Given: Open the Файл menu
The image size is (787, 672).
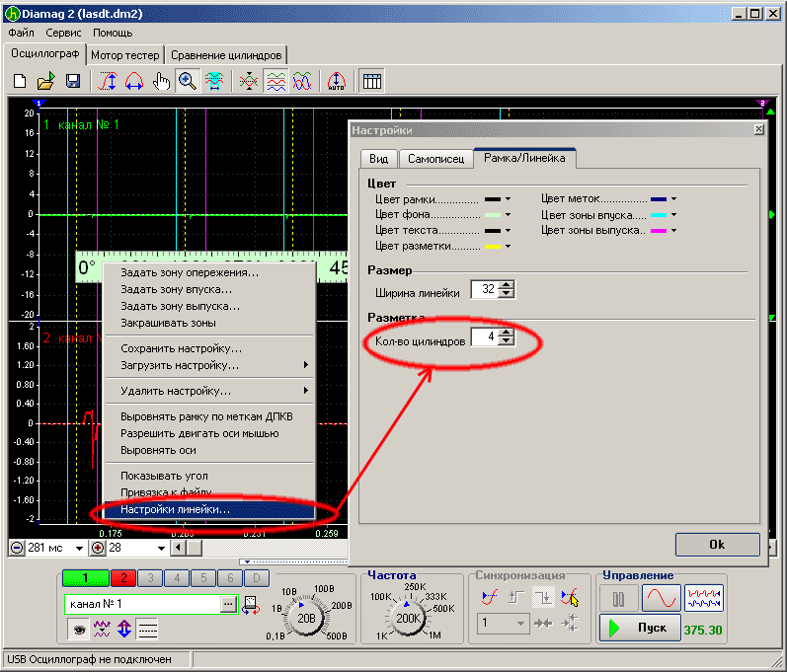Looking at the screenshot, I should point(21,34).
